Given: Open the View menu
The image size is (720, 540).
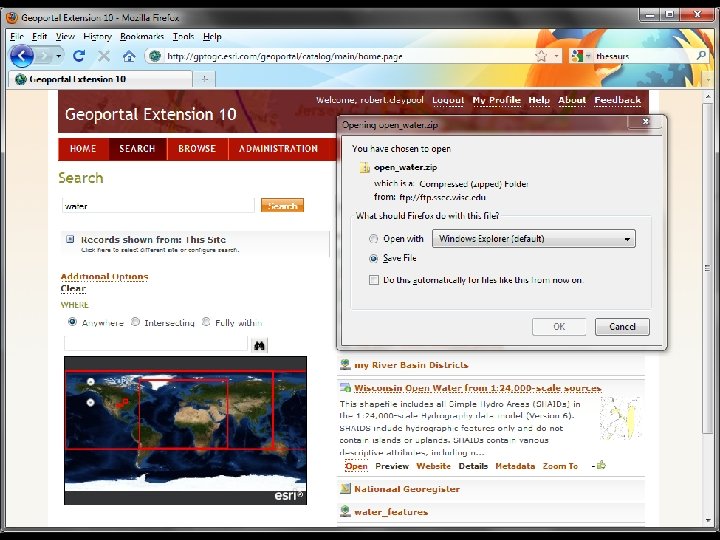Looking at the screenshot, I should point(65,36).
